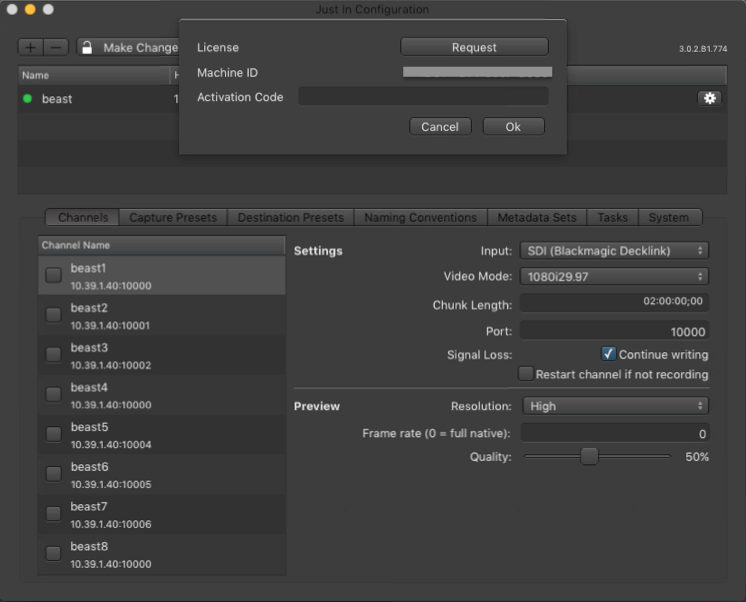
Task: Click the plus add-machine button
Action: coord(31,48)
